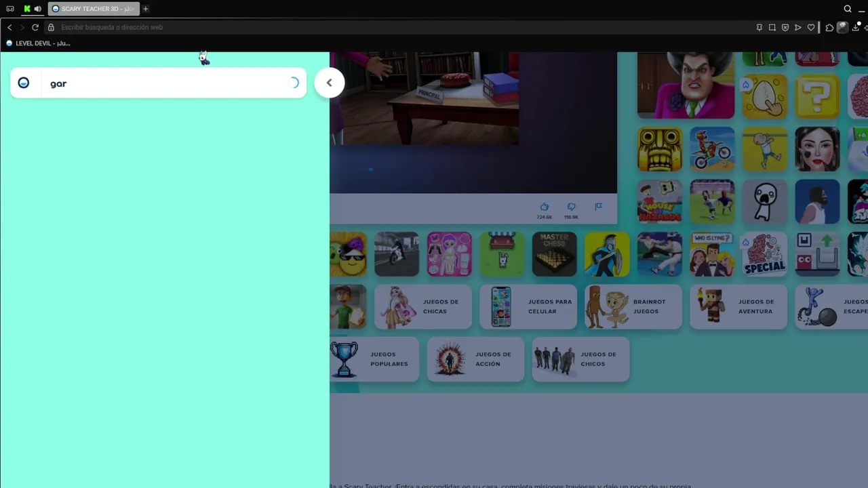Dislike the game with the thumbs-down icon
This screenshot has width=868, height=488.
[571, 207]
